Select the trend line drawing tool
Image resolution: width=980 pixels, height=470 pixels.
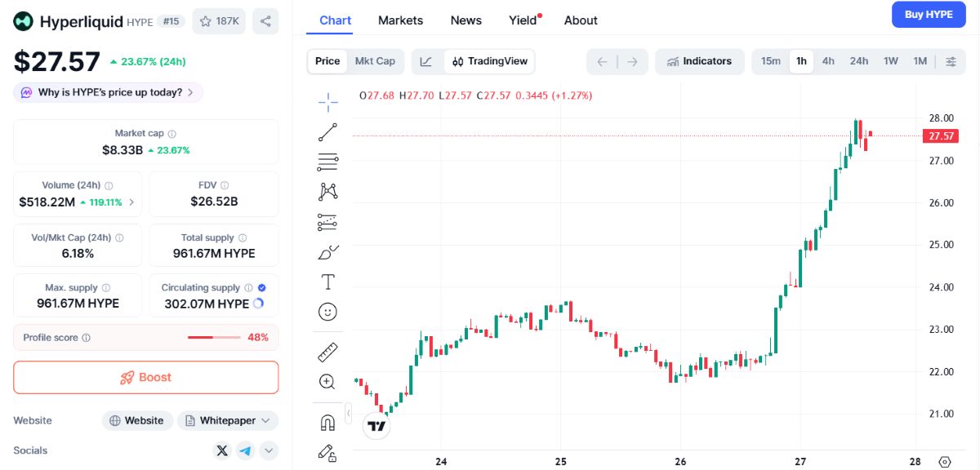327,132
